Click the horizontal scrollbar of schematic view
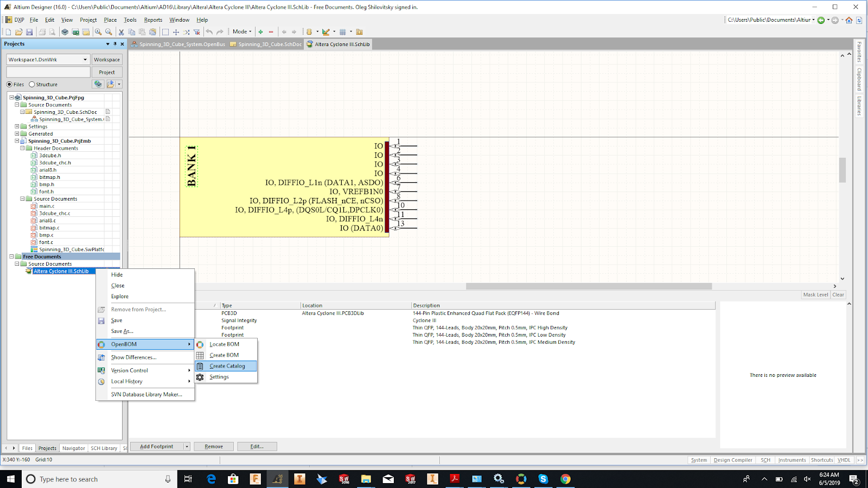Screen dimensions: 868x488 pos(589,286)
